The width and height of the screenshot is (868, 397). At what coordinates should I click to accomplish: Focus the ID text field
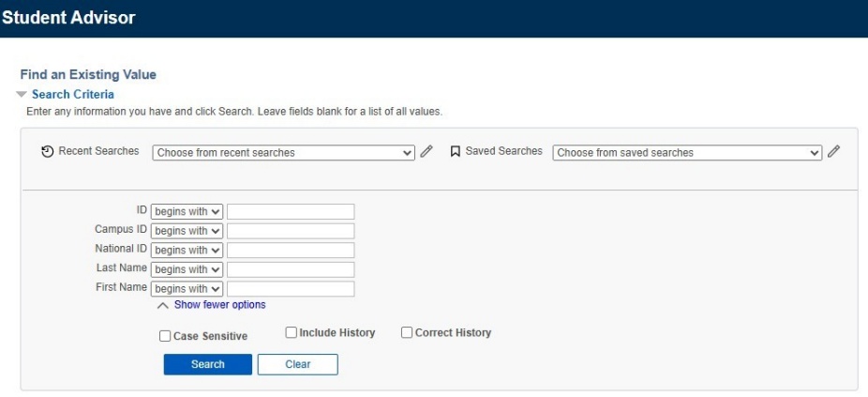tap(291, 212)
